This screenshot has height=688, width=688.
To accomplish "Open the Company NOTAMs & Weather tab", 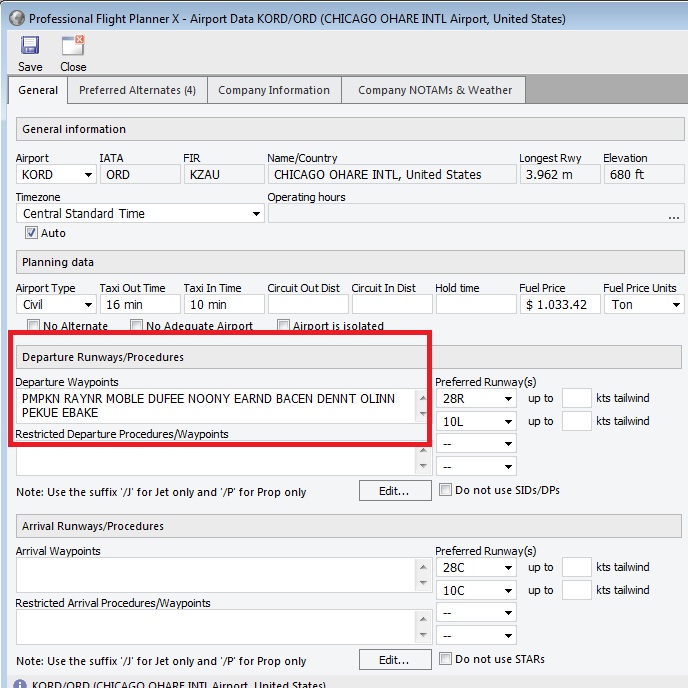I will (x=434, y=90).
